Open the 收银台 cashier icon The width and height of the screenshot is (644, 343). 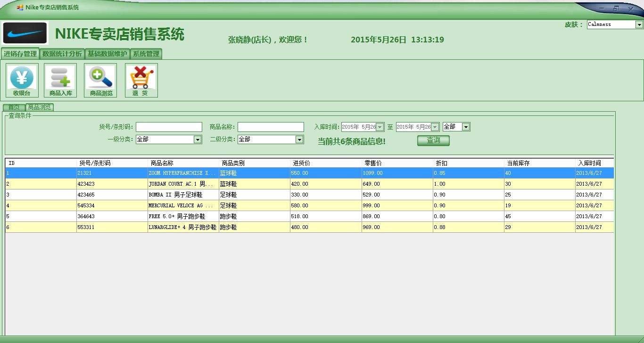pyautogui.click(x=22, y=80)
